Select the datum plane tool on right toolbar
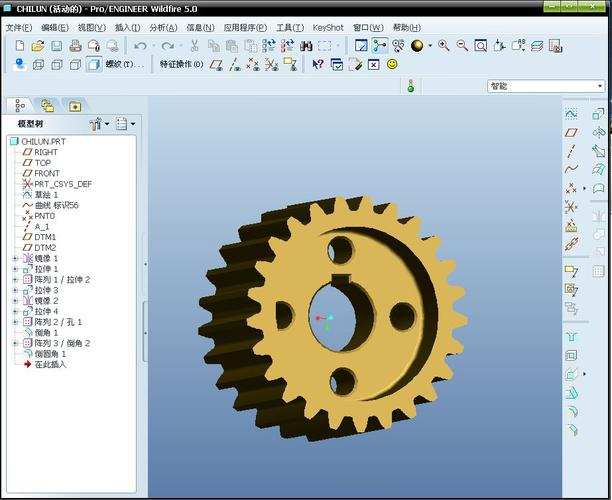This screenshot has width=612, height=500. click(x=571, y=132)
